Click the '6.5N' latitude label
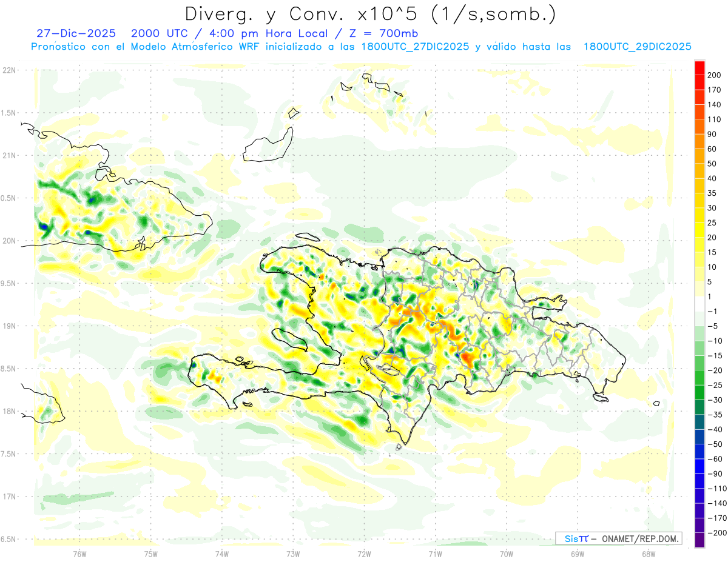728x562 pixels. point(9,540)
